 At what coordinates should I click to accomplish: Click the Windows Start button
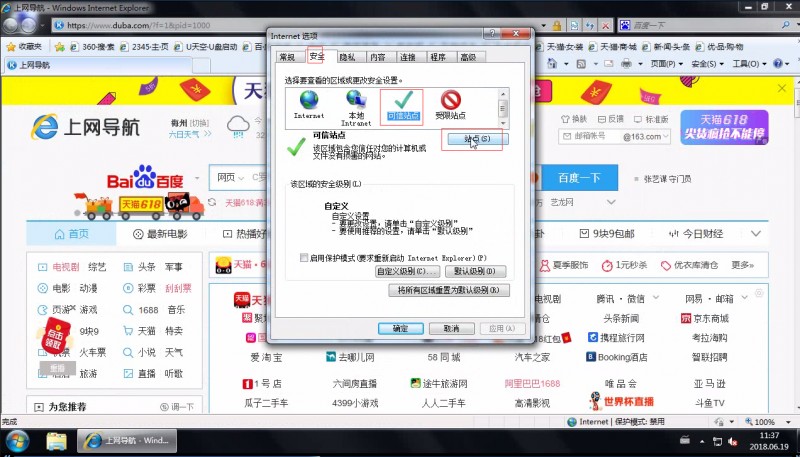tap(16, 441)
